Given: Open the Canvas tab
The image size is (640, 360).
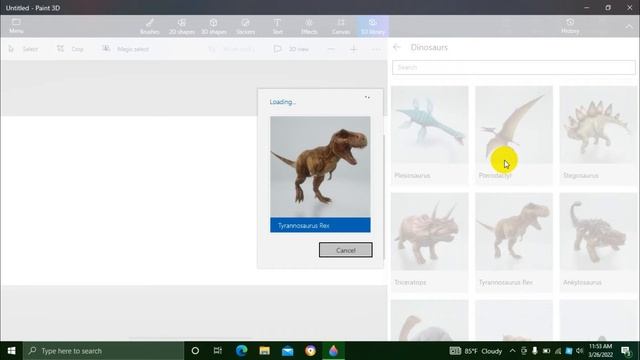Looking at the screenshot, I should tap(341, 26).
